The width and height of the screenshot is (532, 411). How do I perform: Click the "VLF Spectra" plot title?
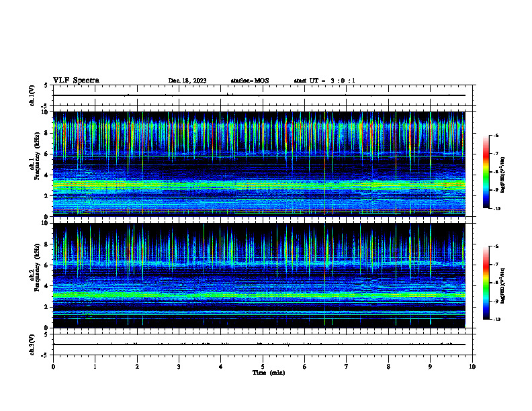pyautogui.click(x=76, y=81)
